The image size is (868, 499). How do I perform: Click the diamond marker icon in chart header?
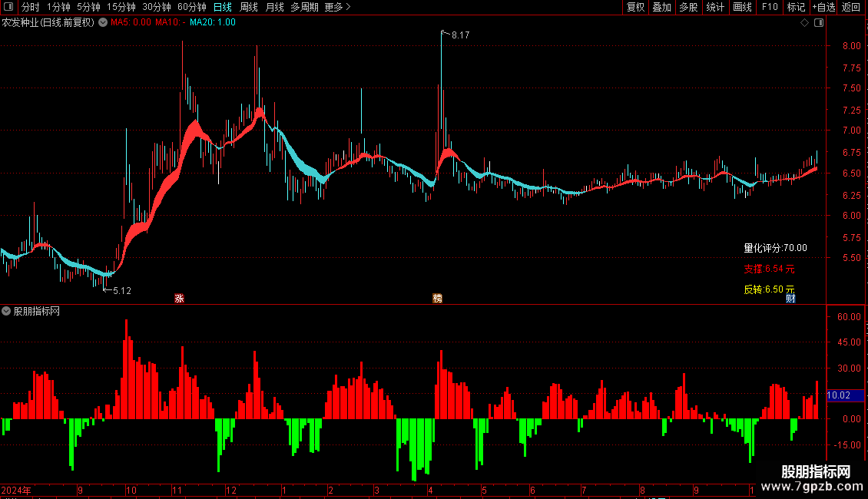click(805, 23)
